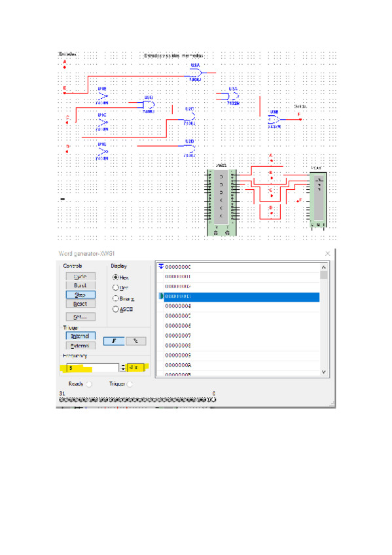Select pattern row 00000004 in list
Viewport: 392px width, 555px height.
pos(241,306)
